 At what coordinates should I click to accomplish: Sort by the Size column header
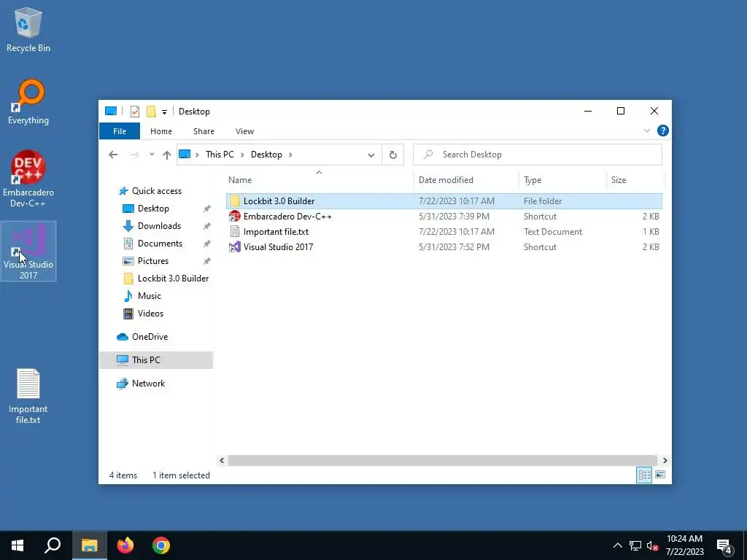tap(635, 180)
